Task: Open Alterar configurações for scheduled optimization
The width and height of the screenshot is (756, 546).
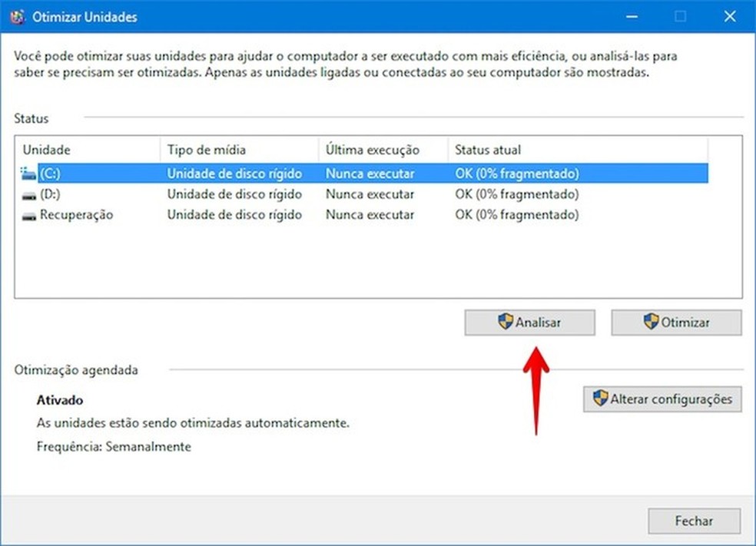Action: (661, 399)
